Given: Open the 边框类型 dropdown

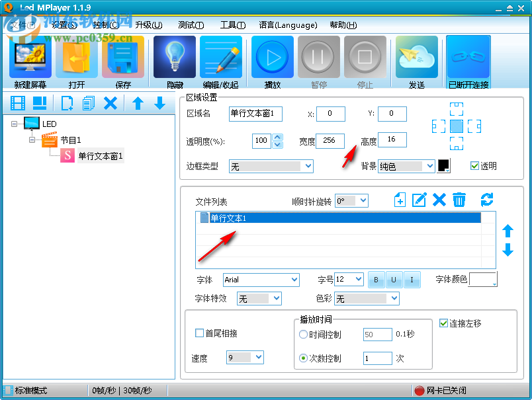Looking at the screenshot, I should pos(271,166).
